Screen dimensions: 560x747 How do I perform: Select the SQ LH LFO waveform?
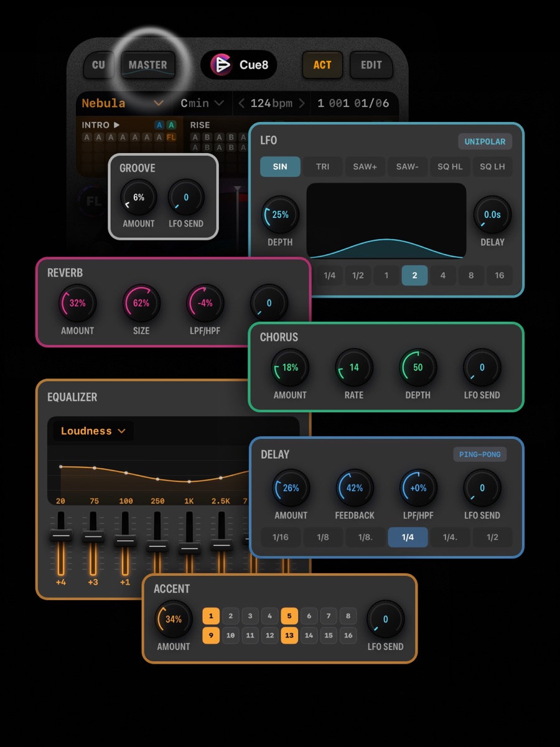coord(492,167)
